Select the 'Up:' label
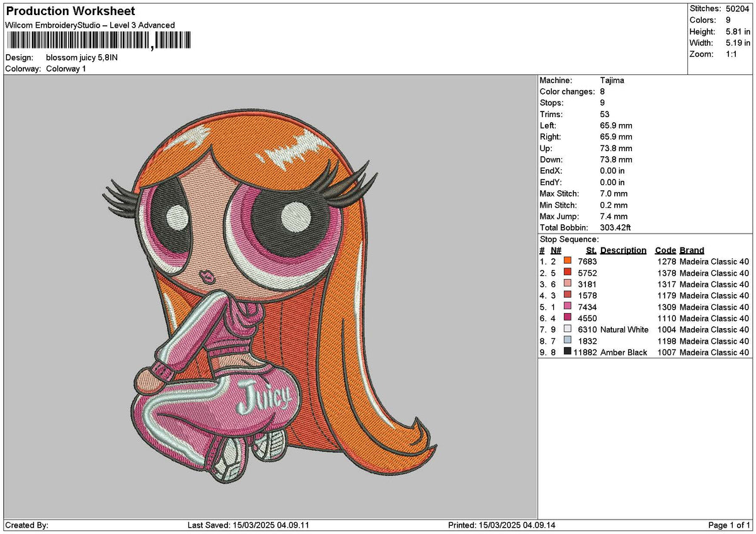The image size is (756, 534). [547, 149]
